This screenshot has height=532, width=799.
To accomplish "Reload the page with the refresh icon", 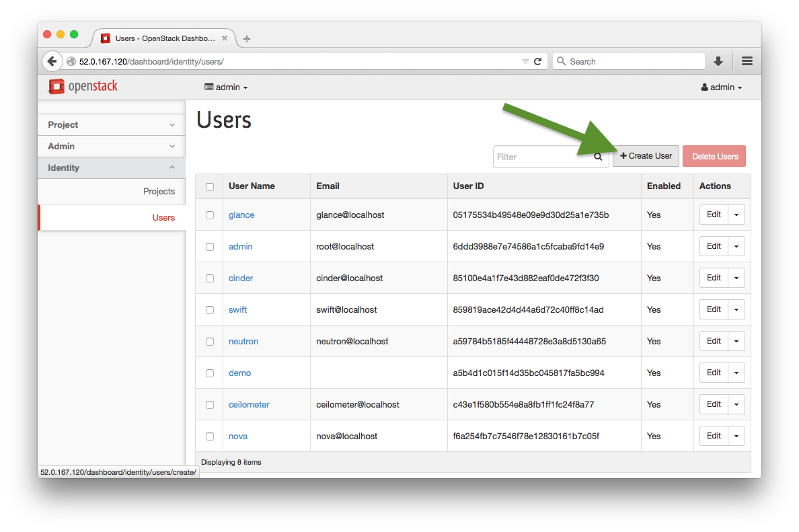I will [x=537, y=61].
